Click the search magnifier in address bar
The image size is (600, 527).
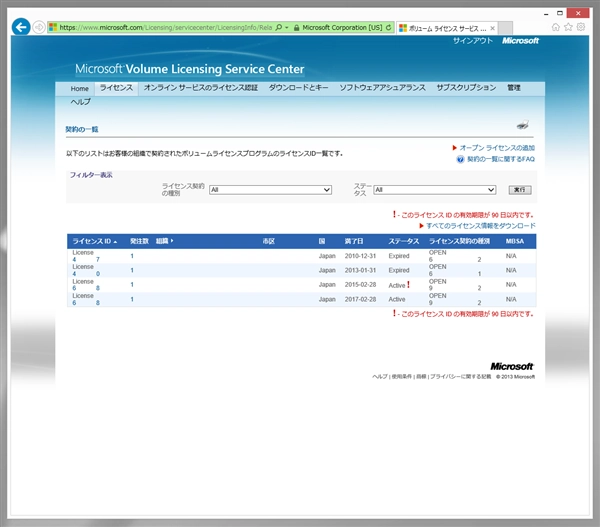[279, 28]
